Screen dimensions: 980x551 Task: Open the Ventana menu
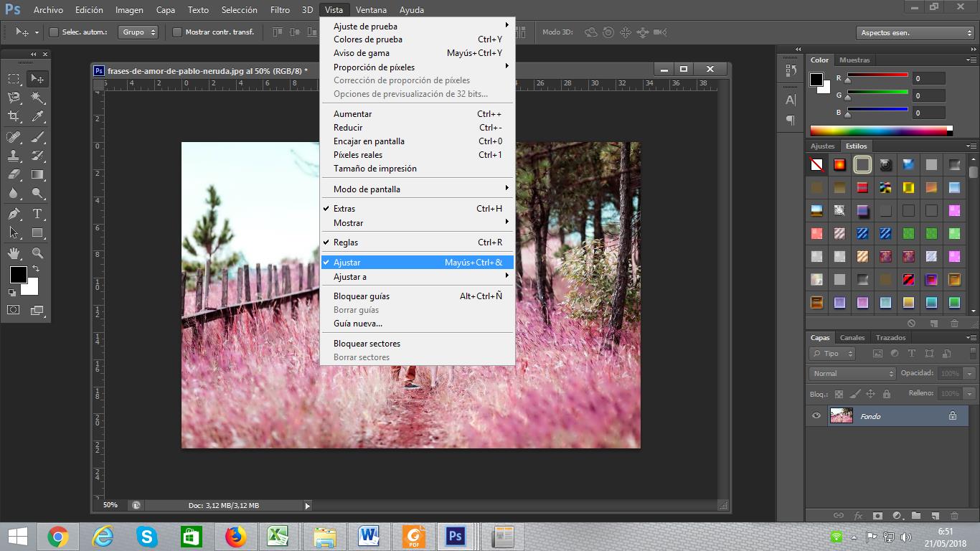pyautogui.click(x=371, y=10)
